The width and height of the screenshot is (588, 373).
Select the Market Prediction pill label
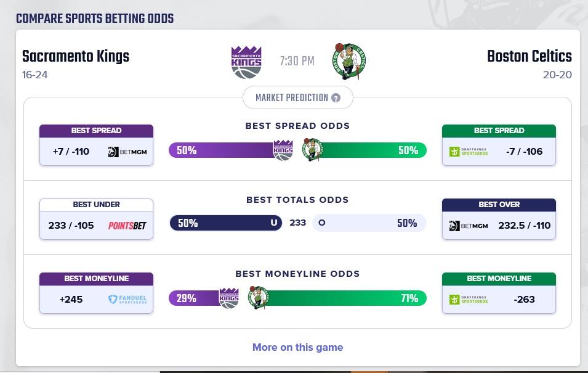(292, 98)
